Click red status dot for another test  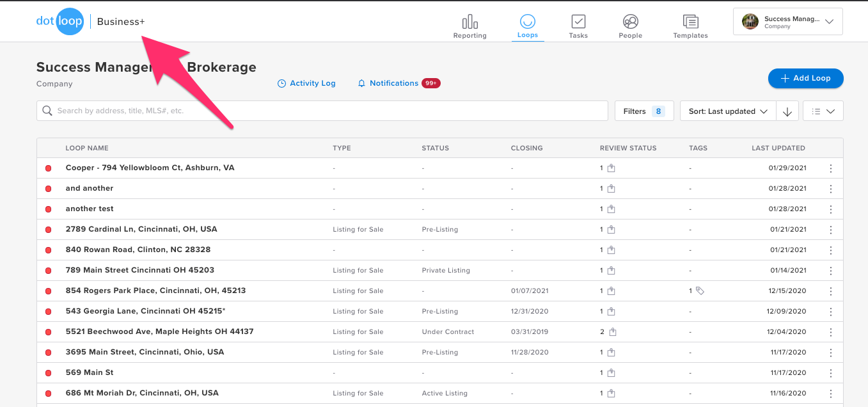[x=48, y=209]
